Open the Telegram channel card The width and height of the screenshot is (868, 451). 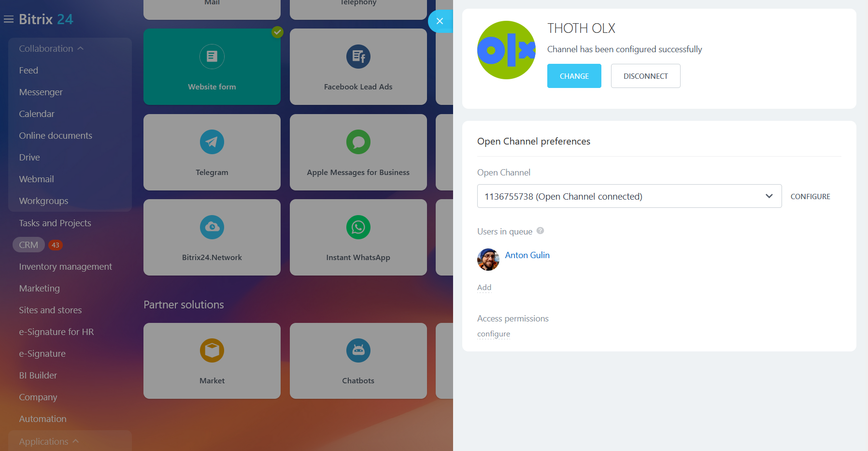click(212, 152)
